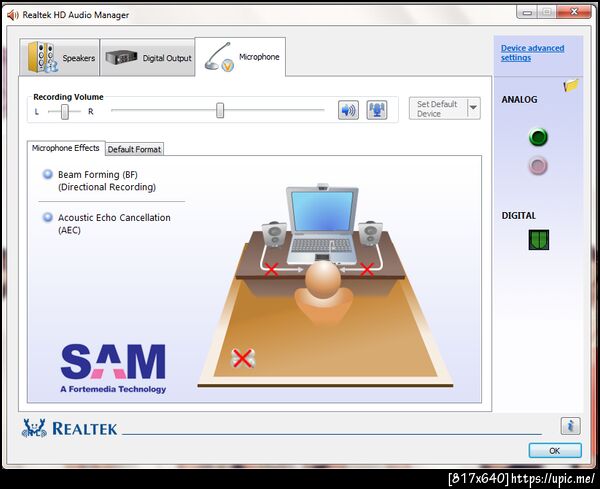Click the recording volume slider thumb

[220, 110]
